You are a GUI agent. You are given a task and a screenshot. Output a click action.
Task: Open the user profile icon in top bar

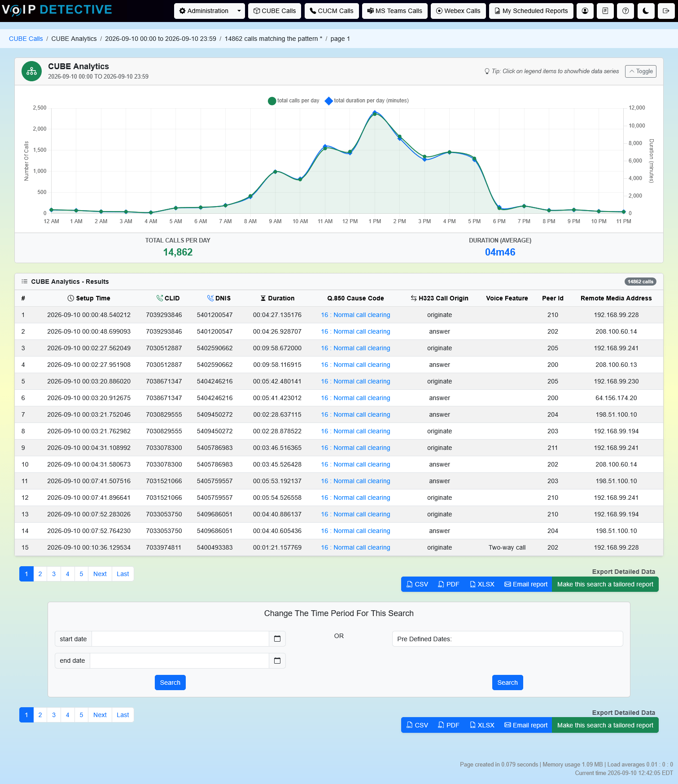point(585,11)
